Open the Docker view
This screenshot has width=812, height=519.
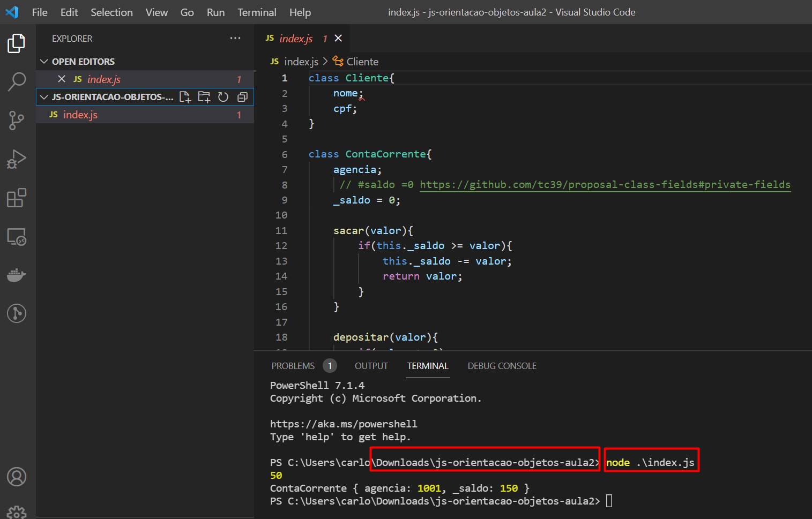tap(17, 275)
